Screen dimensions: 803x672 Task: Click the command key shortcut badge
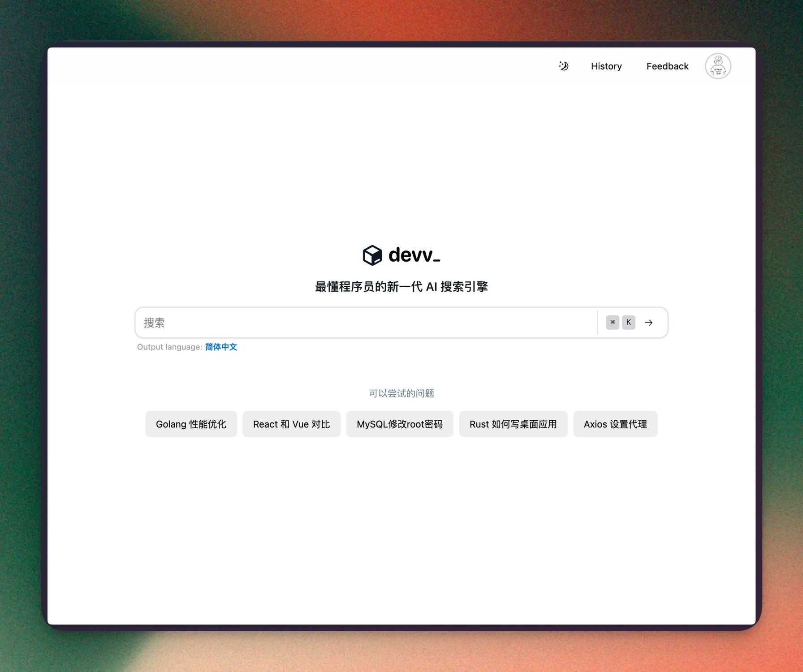coord(613,323)
